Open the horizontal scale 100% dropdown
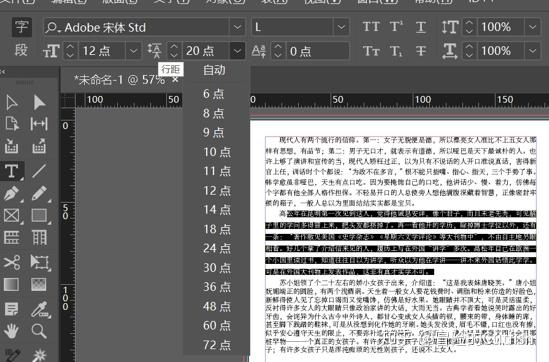This screenshot has width=549, height=362. [x=533, y=51]
